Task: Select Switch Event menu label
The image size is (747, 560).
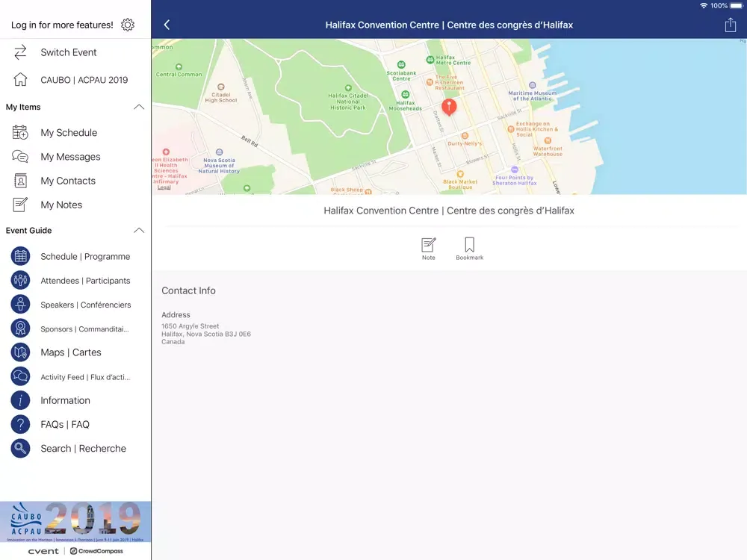Action: point(69,52)
